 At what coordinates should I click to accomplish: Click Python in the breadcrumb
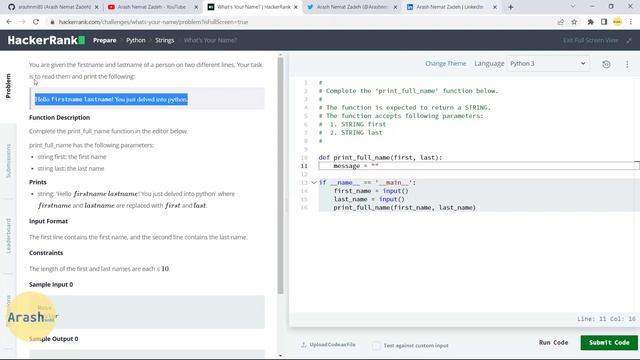[136, 40]
